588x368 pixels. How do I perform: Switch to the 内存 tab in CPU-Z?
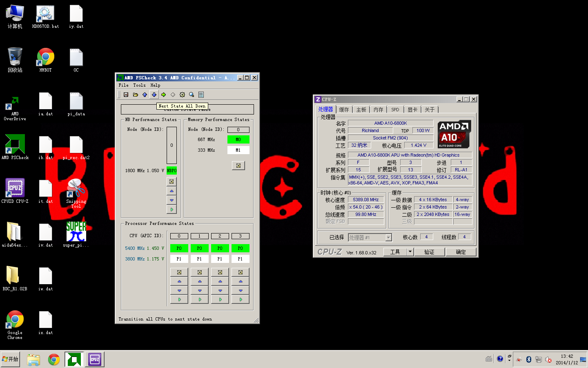(x=379, y=110)
